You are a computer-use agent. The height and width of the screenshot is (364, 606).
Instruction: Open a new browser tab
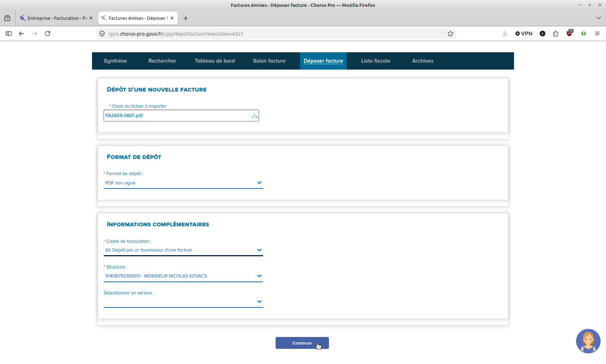point(185,18)
